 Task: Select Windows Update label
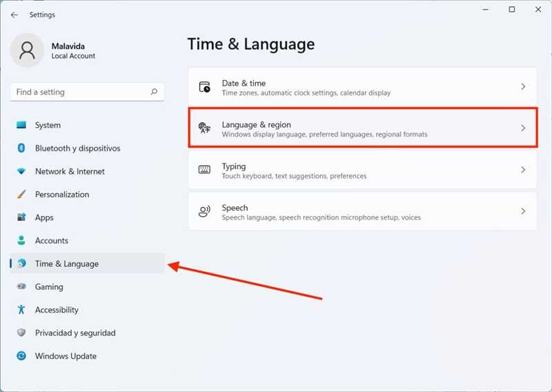click(66, 356)
